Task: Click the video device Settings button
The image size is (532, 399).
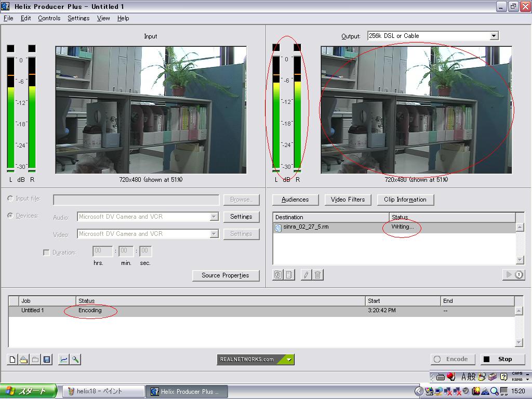Action: (241, 234)
